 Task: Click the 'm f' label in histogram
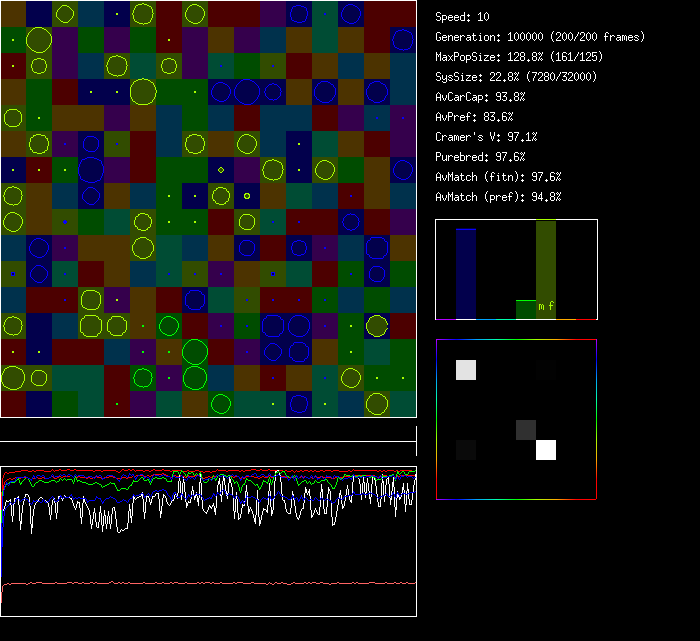[x=546, y=307]
